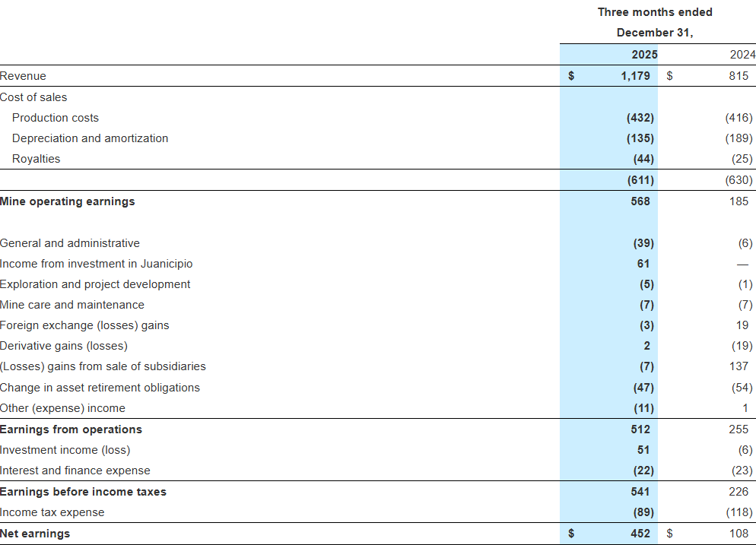Click the Net earnings row label
This screenshot has width=756, height=545.
click(35, 534)
